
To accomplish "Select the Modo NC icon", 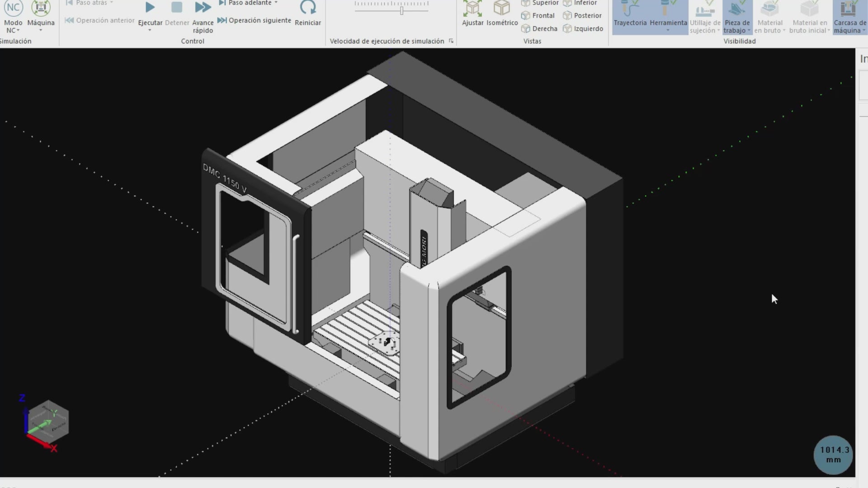I will [13, 8].
